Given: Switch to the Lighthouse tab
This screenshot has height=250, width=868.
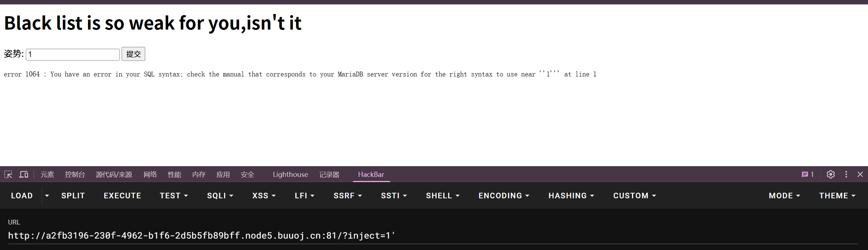Looking at the screenshot, I should coord(290,174).
